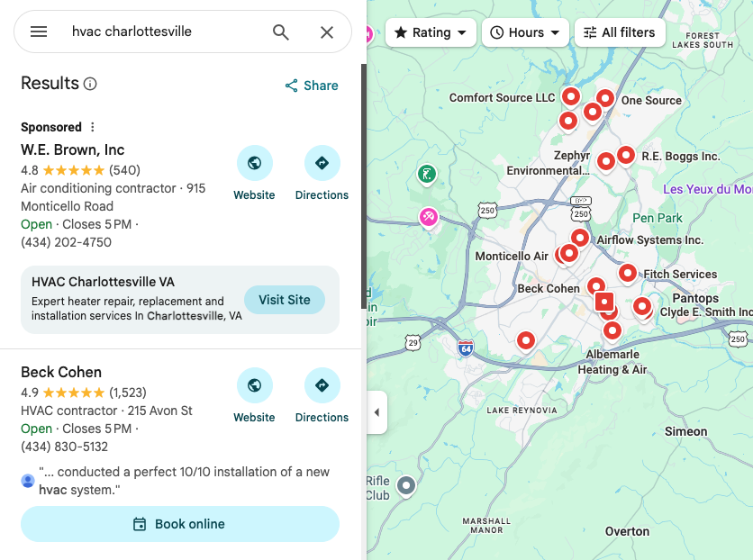This screenshot has height=560, width=753.
Task: Click the gray Rifle Club map marker
Action: point(406,486)
